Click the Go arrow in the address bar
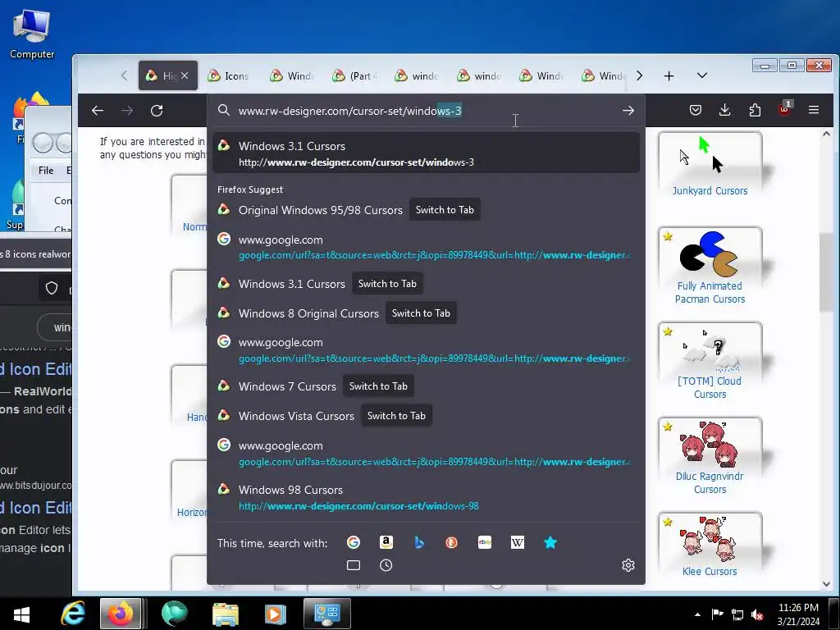The height and width of the screenshot is (630, 840). 628,111
